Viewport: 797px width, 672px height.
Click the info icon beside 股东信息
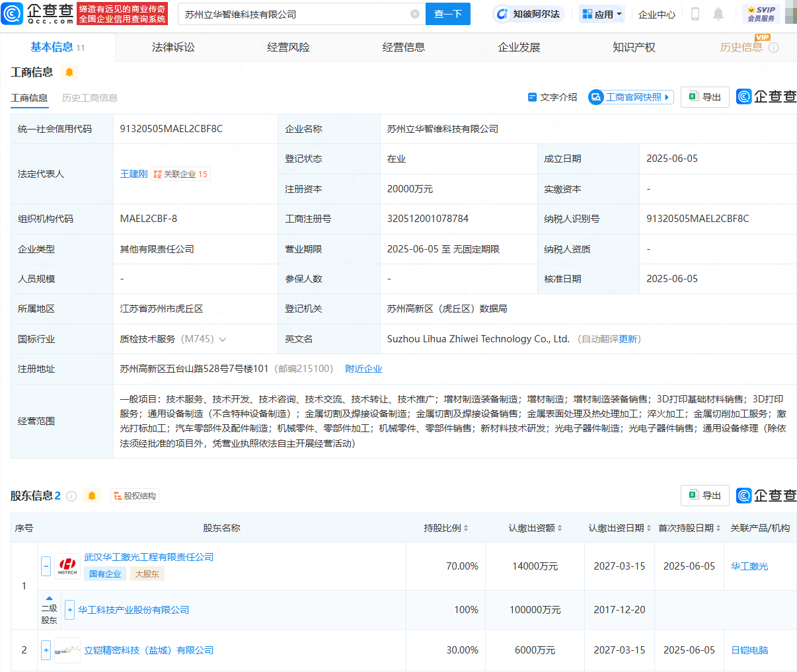(71, 496)
